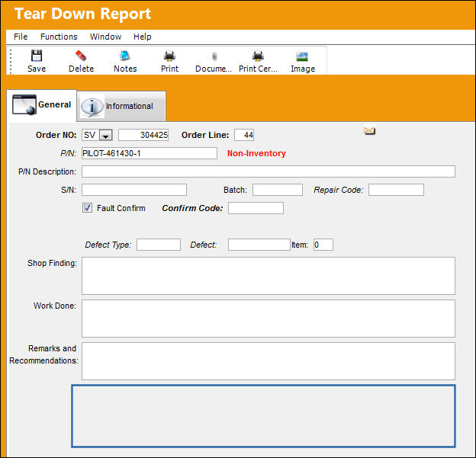Click the Item number field
The image size is (476, 458).
tap(323, 245)
